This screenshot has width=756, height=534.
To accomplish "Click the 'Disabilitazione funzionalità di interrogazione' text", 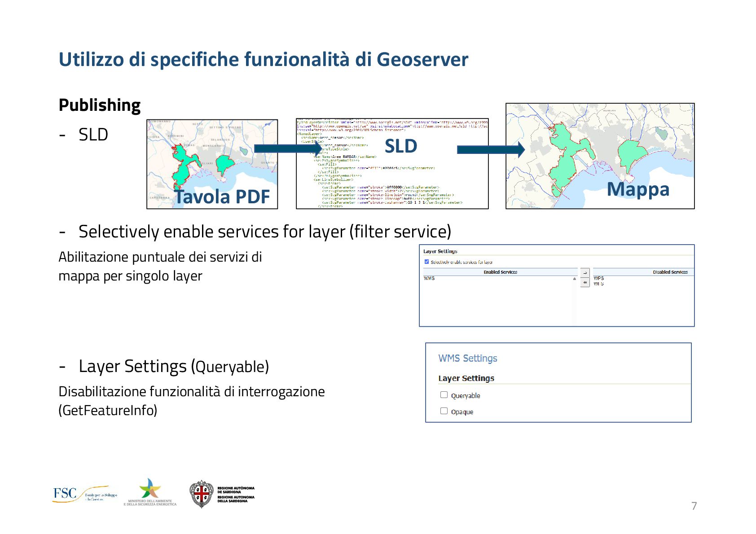I will (x=192, y=392).
